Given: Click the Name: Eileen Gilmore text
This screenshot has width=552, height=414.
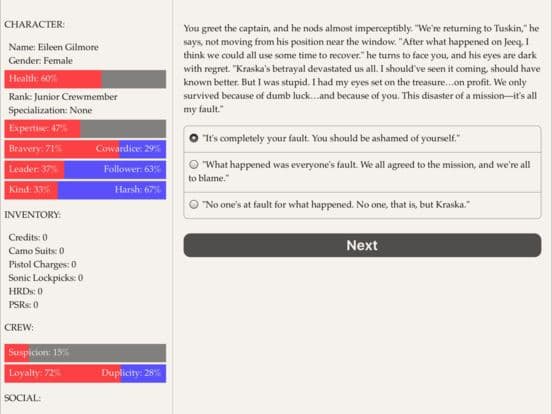Looking at the screenshot, I should (54, 47).
